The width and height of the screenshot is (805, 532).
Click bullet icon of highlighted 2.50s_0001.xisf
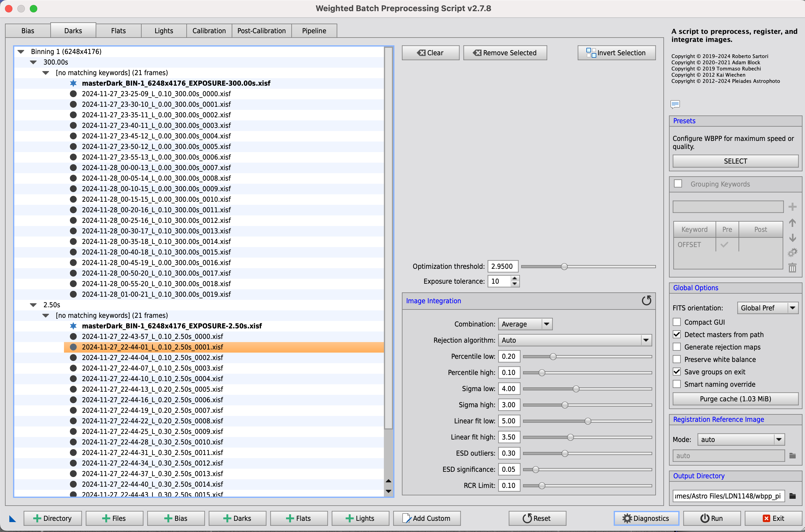(73, 347)
